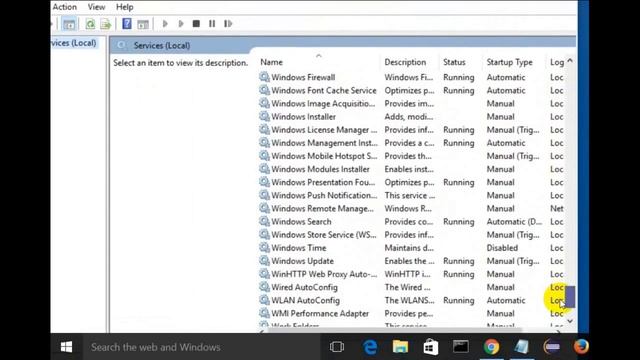Sort by the Startup Type column header
Screen dimensions: 640x360
coord(509,62)
